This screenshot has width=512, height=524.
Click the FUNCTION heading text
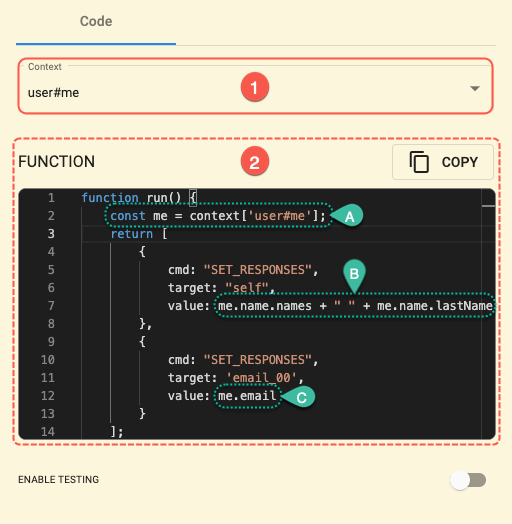tap(56, 162)
